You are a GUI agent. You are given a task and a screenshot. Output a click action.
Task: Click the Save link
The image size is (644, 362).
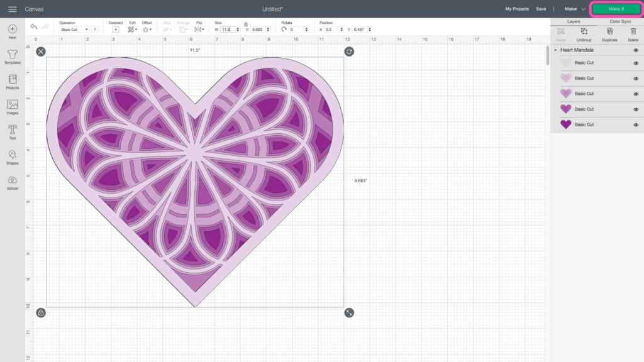[x=541, y=9]
